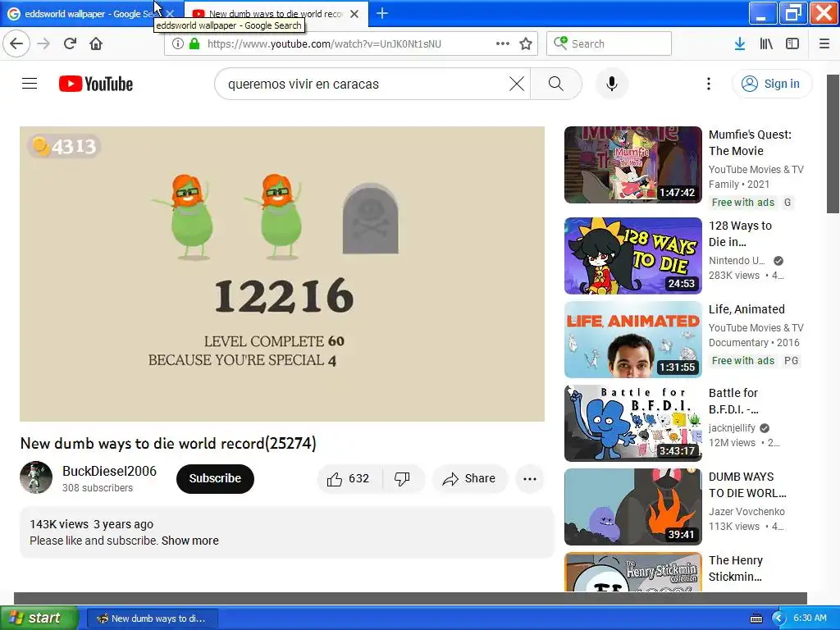The width and height of the screenshot is (840, 630).
Task: Close the YouTube video tab
Action: pyautogui.click(x=354, y=14)
